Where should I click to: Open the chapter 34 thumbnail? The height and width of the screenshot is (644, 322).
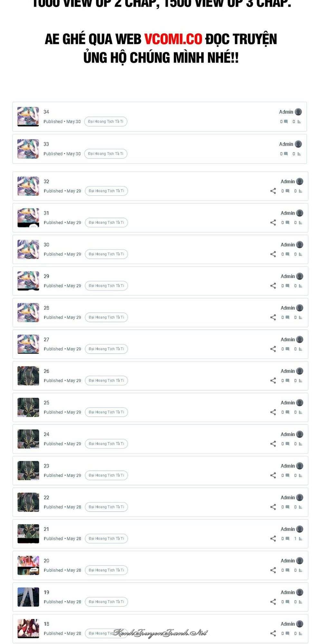click(x=28, y=117)
